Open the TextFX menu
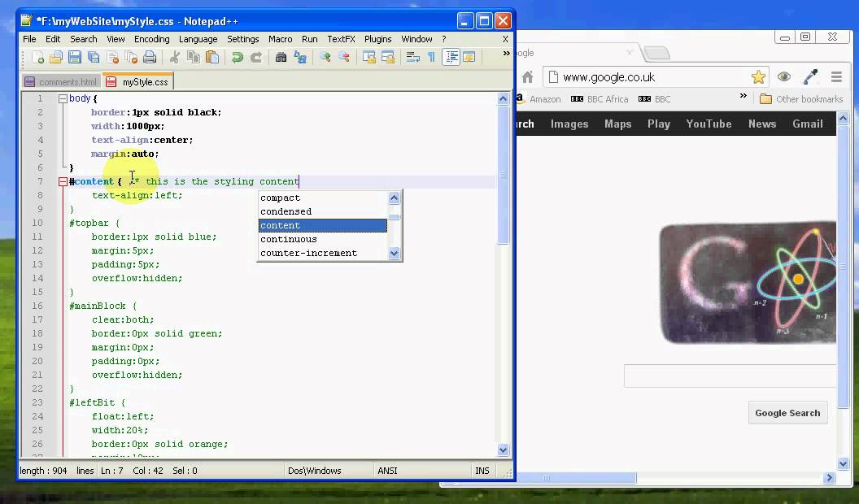The image size is (859, 504). click(342, 39)
